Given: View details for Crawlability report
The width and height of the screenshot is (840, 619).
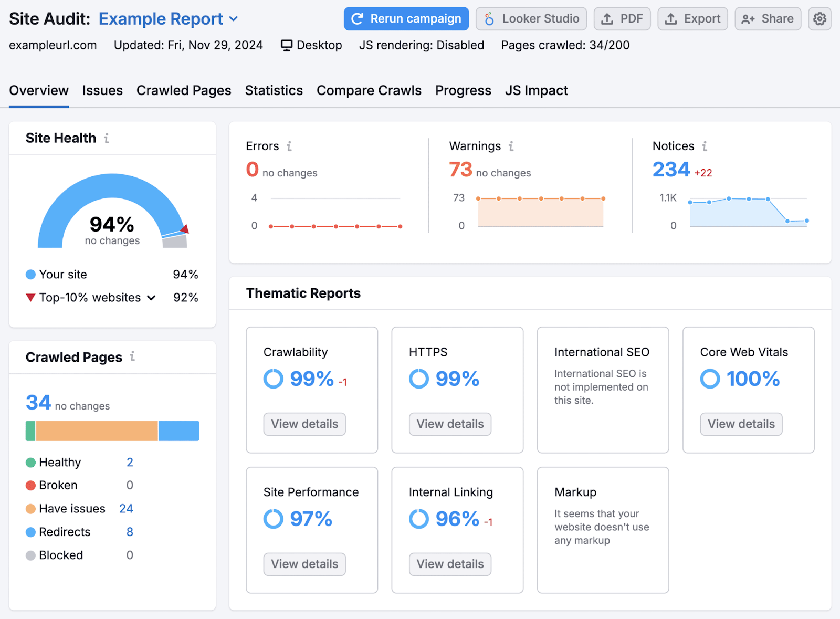Looking at the screenshot, I should click(x=304, y=424).
